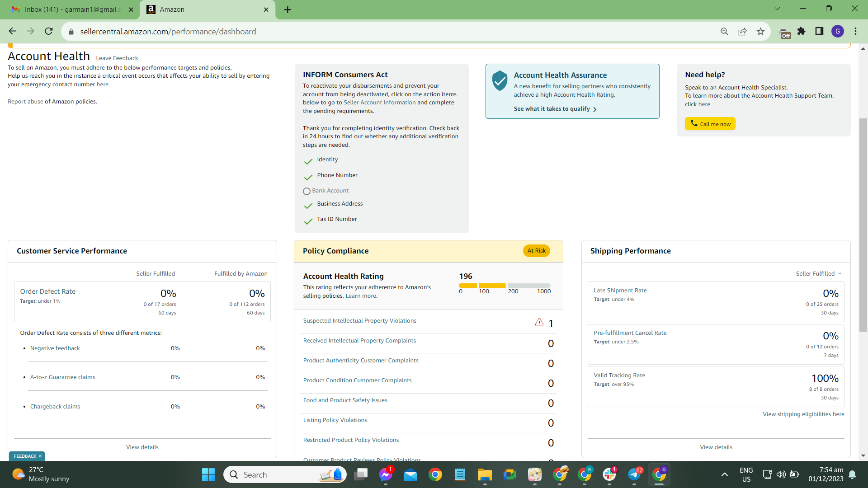Open the Extensions puzzle-piece menu
Viewport: 868px width, 488px height.
[802, 31]
